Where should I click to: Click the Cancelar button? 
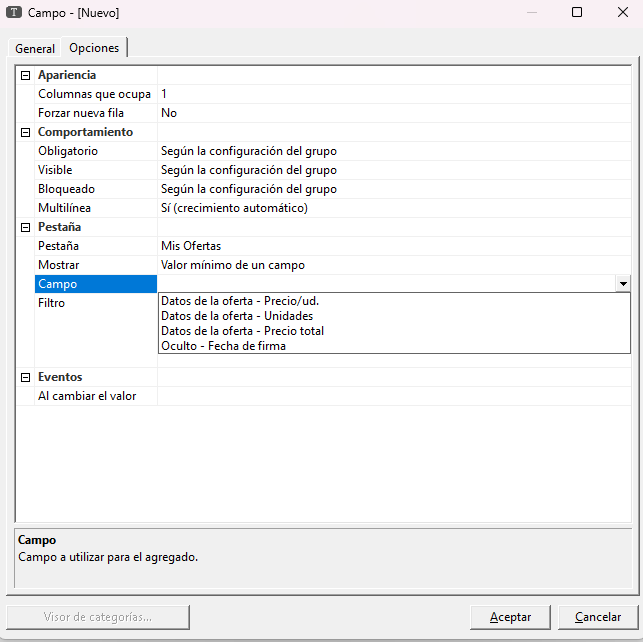(x=598, y=617)
